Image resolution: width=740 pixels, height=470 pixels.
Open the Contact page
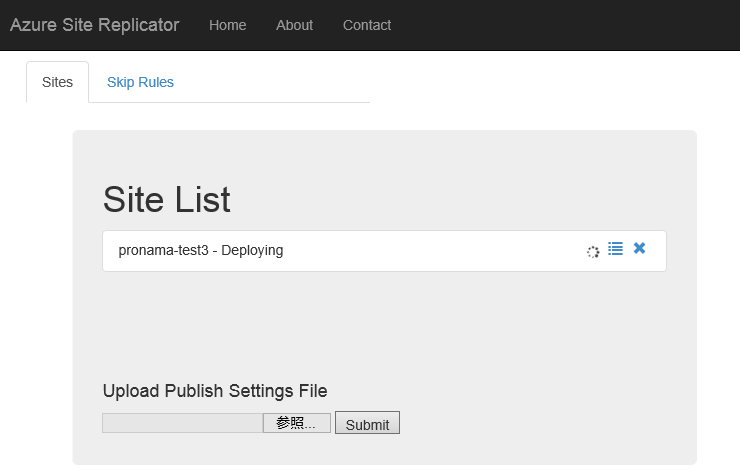(x=367, y=25)
